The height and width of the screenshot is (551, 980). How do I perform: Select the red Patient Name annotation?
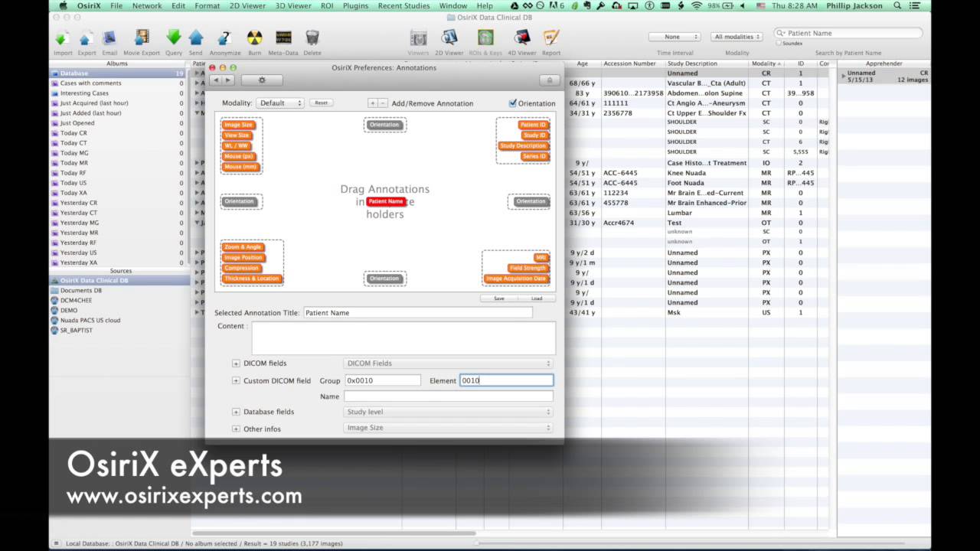385,201
